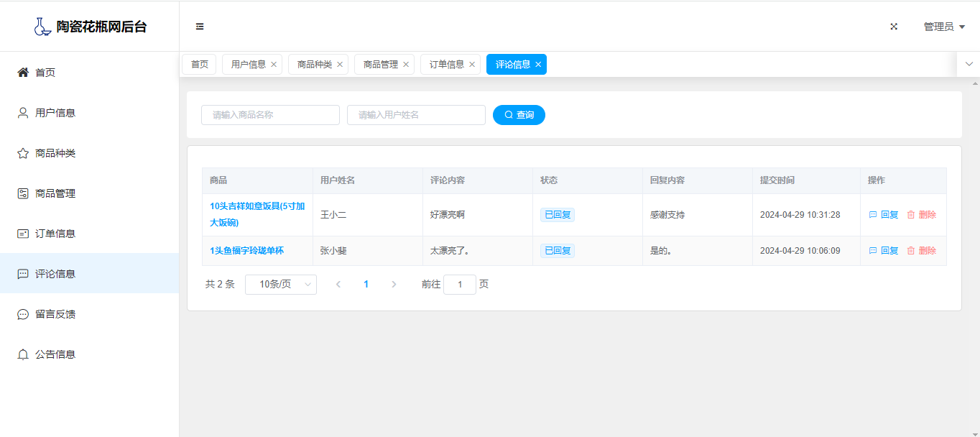The height and width of the screenshot is (437, 980).
Task: Open 商品种类 in the sidebar
Action: [x=55, y=153]
